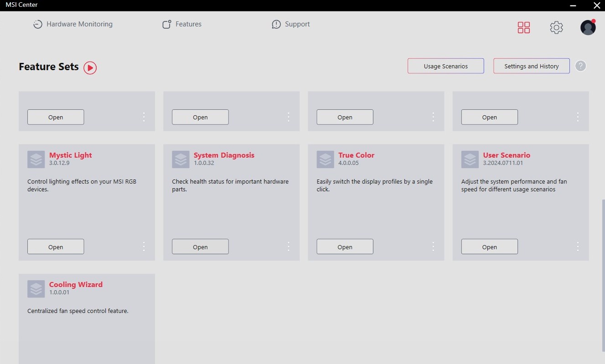Click the 'Check health status' description
Image resolution: width=605 pixels, height=364 pixels.
click(230, 185)
